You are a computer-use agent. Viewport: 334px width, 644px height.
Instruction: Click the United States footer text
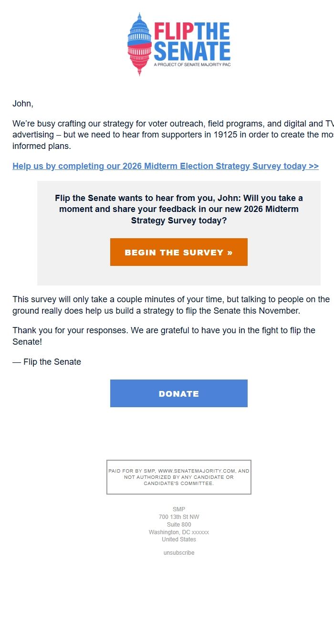[178, 539]
